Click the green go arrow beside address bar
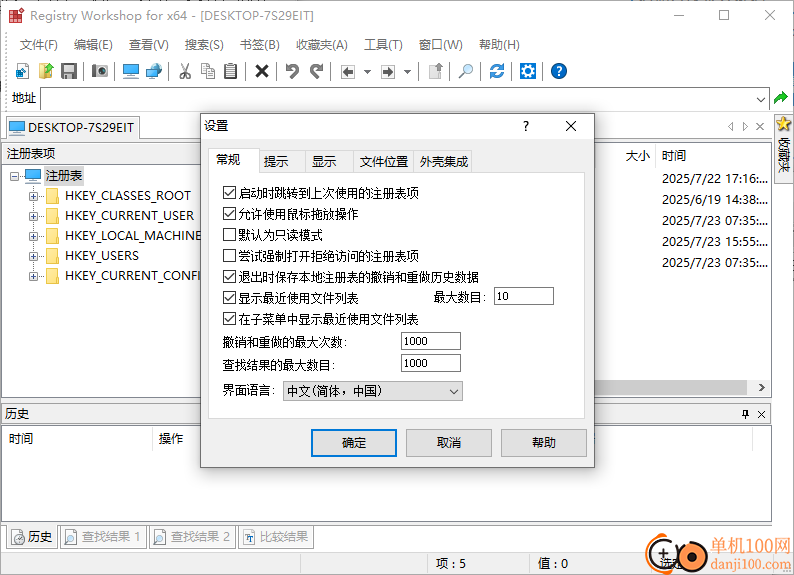Screen dimensions: 794x575 coord(781,98)
